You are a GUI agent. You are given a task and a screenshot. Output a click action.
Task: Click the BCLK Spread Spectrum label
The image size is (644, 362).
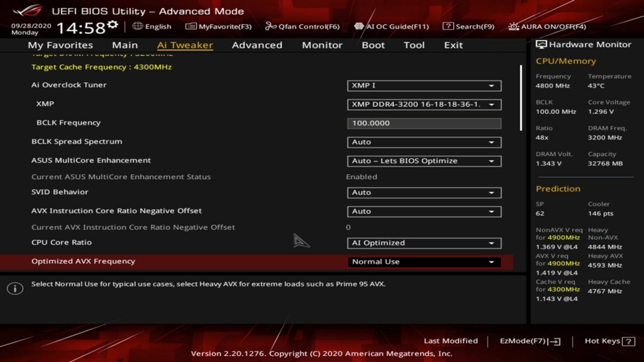[x=77, y=142]
